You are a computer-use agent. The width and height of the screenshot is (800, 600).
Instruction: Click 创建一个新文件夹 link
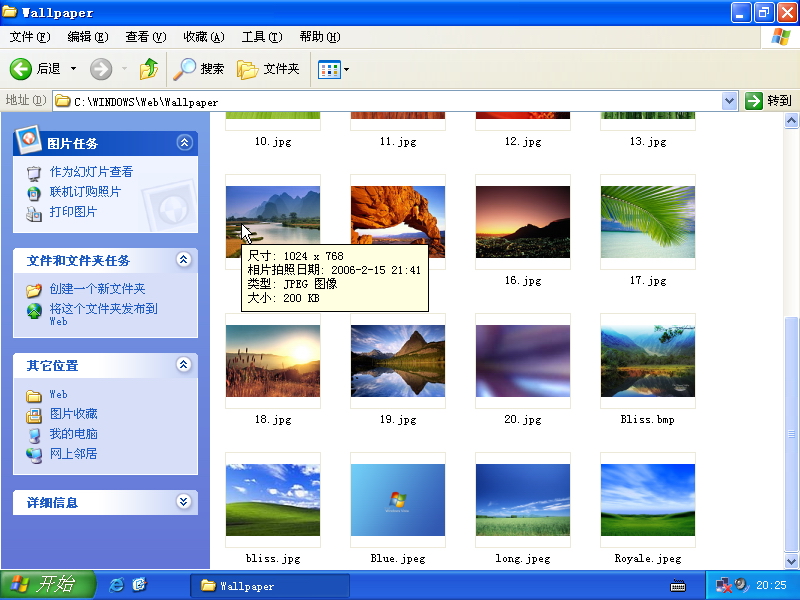coord(97,289)
